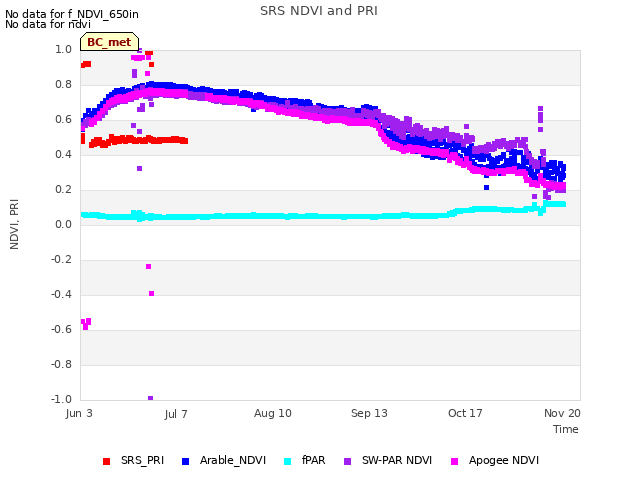Click the 0.0 y-axis tick label
The height and width of the screenshot is (480, 640).
(63, 224)
